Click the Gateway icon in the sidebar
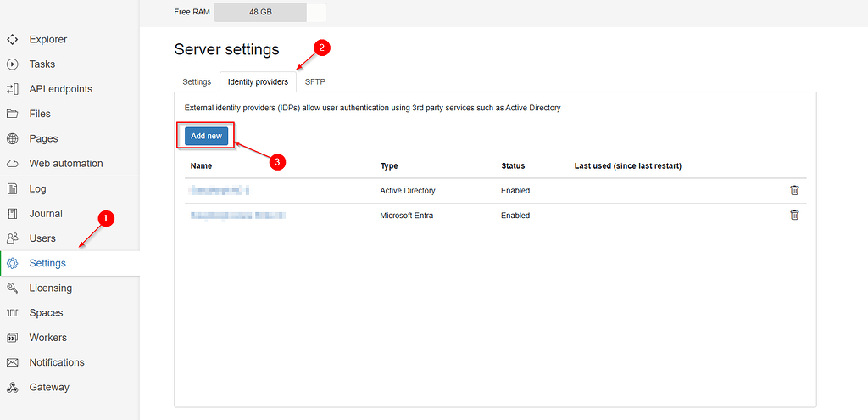 [12, 387]
